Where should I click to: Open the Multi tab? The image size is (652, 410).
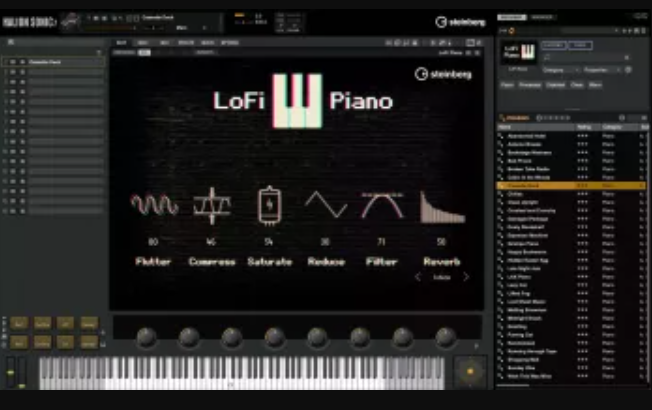(x=207, y=43)
